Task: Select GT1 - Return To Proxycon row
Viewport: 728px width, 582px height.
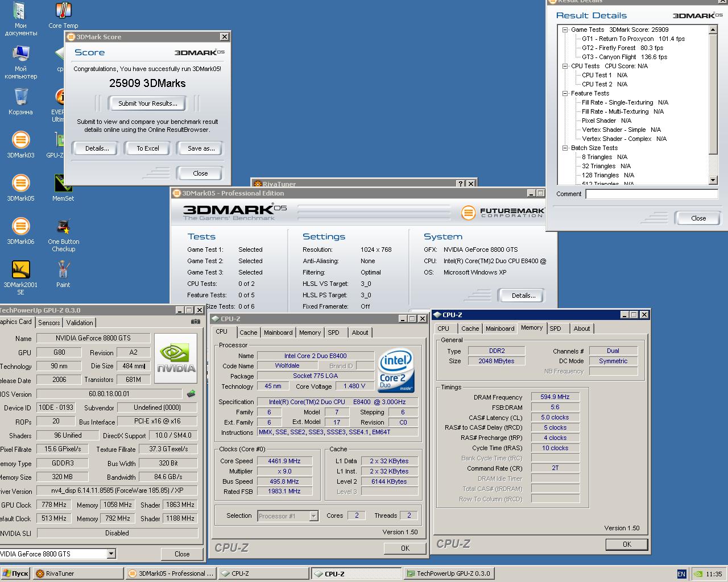Action: tap(633, 39)
